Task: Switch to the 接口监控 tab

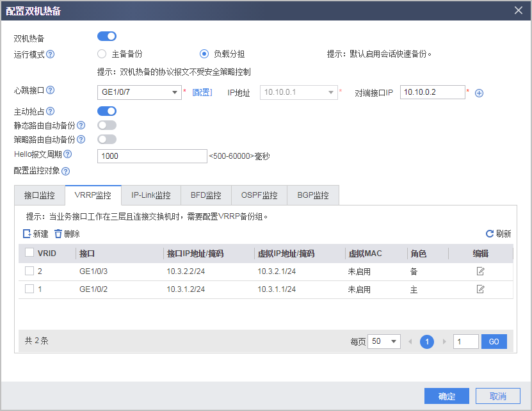Action: [40, 195]
